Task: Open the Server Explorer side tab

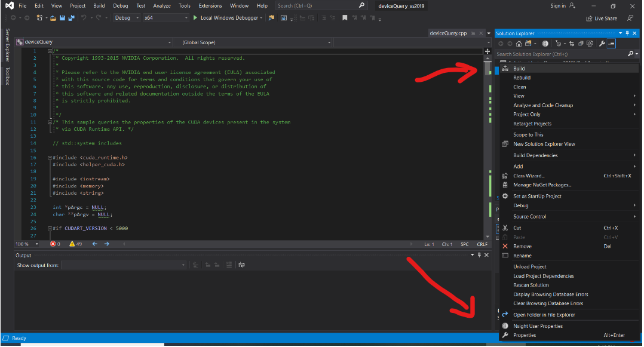Action: click(x=7, y=45)
